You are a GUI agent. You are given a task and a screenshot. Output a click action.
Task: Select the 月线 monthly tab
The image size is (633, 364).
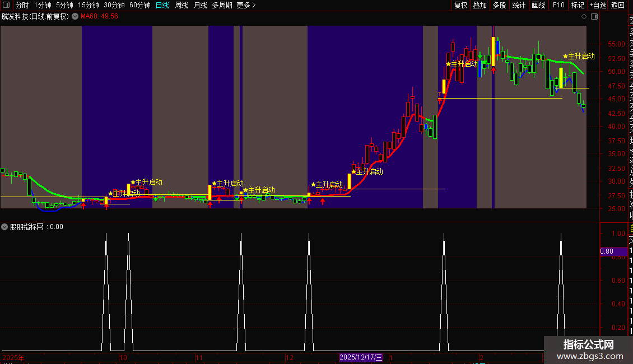pyautogui.click(x=200, y=5)
